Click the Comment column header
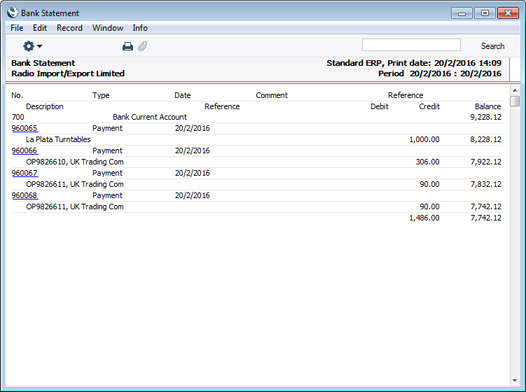The image size is (526, 392). pos(272,95)
